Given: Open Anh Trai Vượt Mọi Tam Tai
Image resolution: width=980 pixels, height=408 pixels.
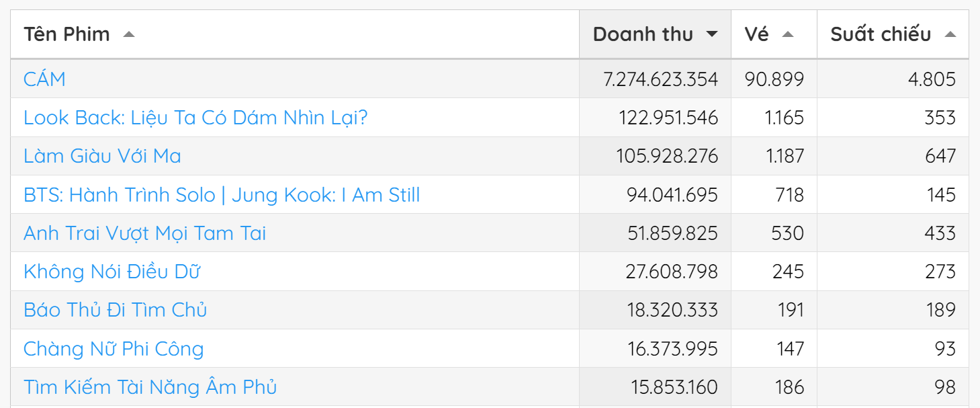Looking at the screenshot, I should coord(144,233).
